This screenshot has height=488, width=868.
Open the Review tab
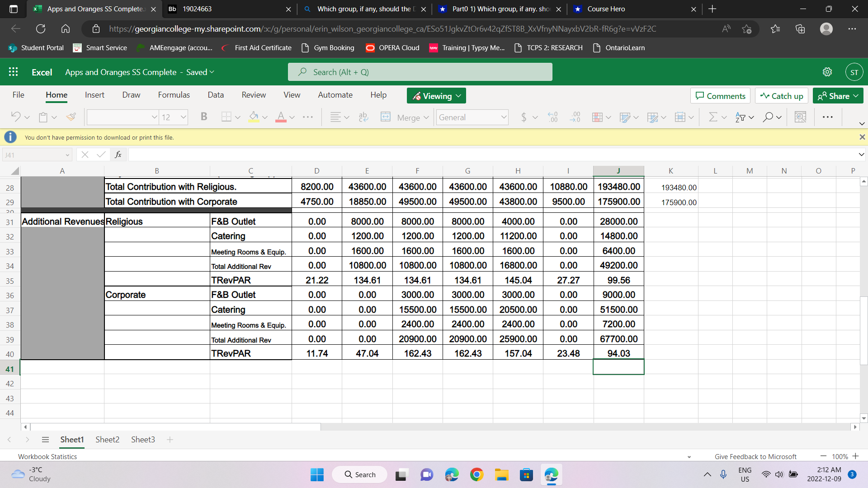[254, 94]
